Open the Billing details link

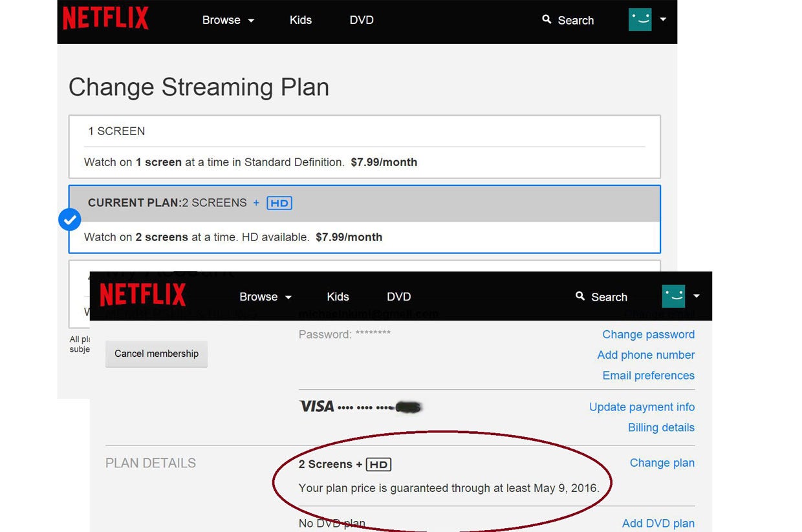[x=661, y=427]
